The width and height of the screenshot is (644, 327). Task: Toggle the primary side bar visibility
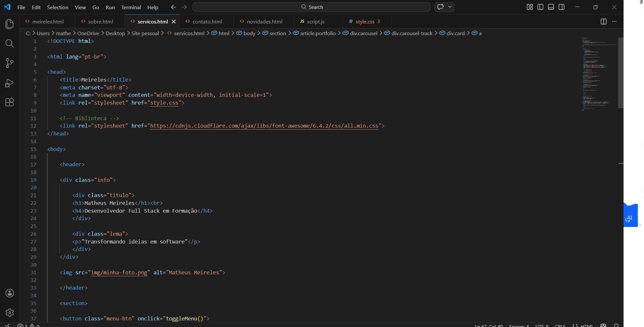click(540, 7)
